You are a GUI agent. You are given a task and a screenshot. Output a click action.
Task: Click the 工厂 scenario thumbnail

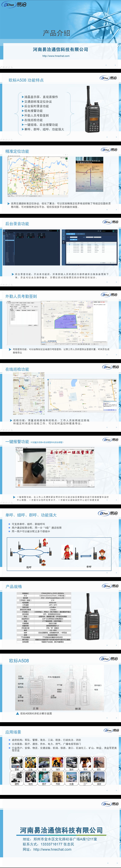pyautogui.click(x=85, y=778)
